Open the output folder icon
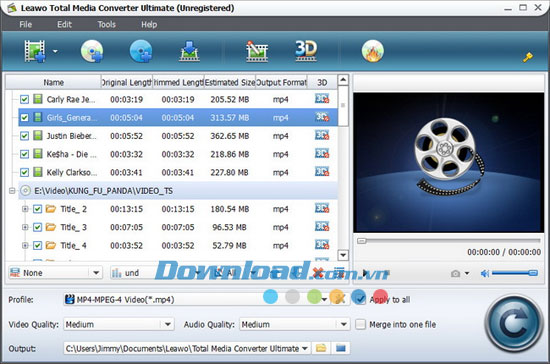The image size is (550, 364). point(321,348)
